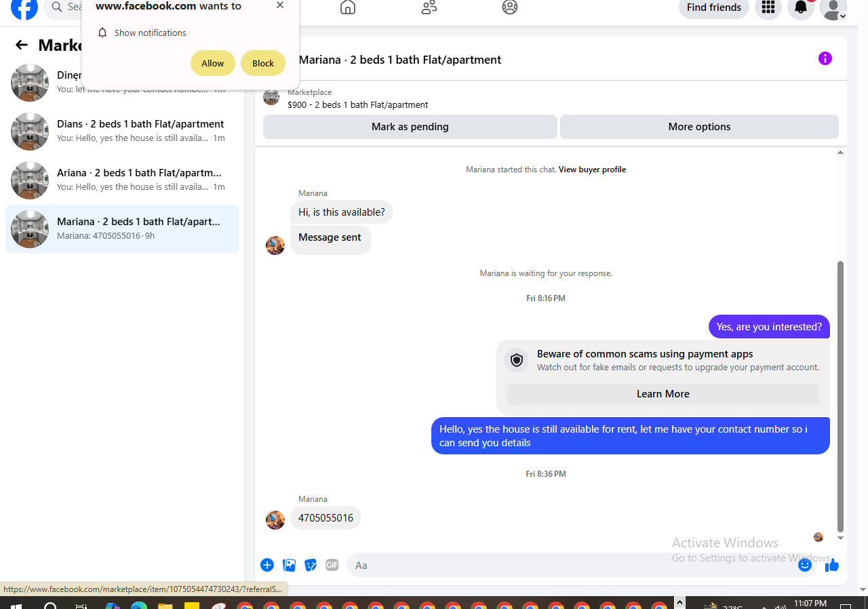Click the seen-by avatar indicator
The width and height of the screenshot is (868, 609).
coord(818,537)
